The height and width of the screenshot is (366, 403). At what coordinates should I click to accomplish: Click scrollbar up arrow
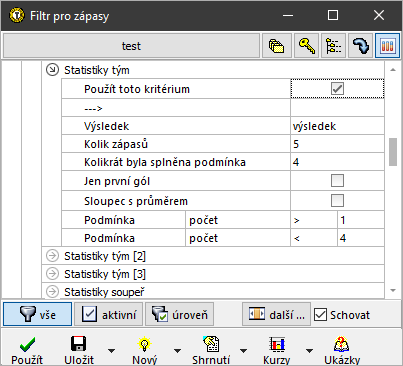[393, 70]
